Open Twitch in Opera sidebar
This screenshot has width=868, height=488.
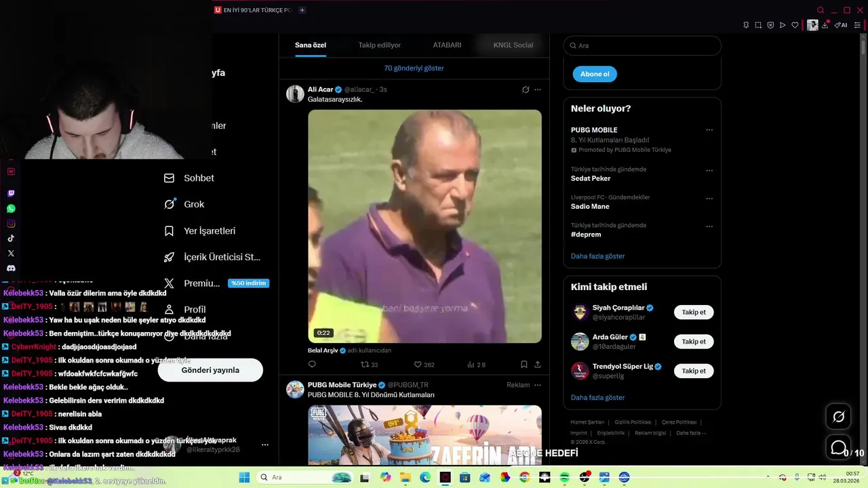point(11,194)
